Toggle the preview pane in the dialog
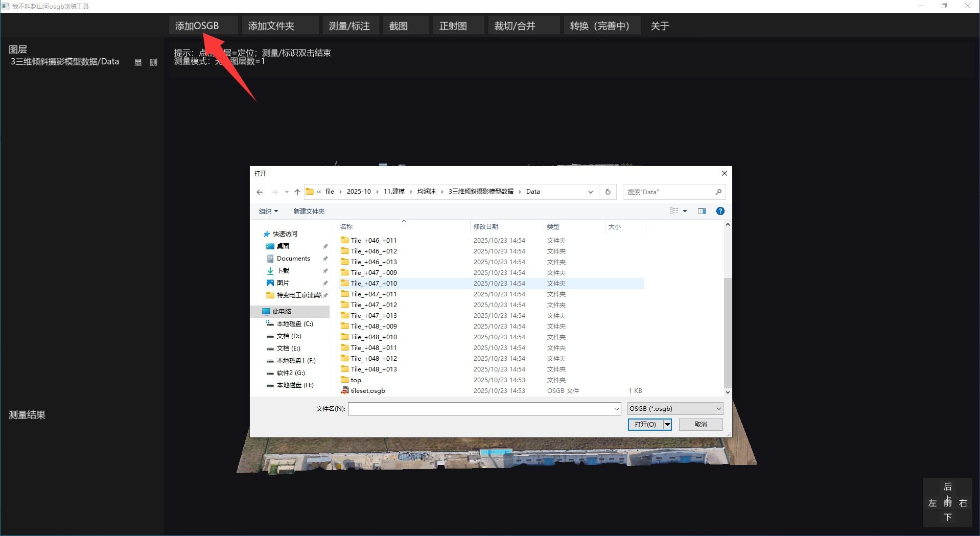Image resolution: width=980 pixels, height=536 pixels. [702, 211]
